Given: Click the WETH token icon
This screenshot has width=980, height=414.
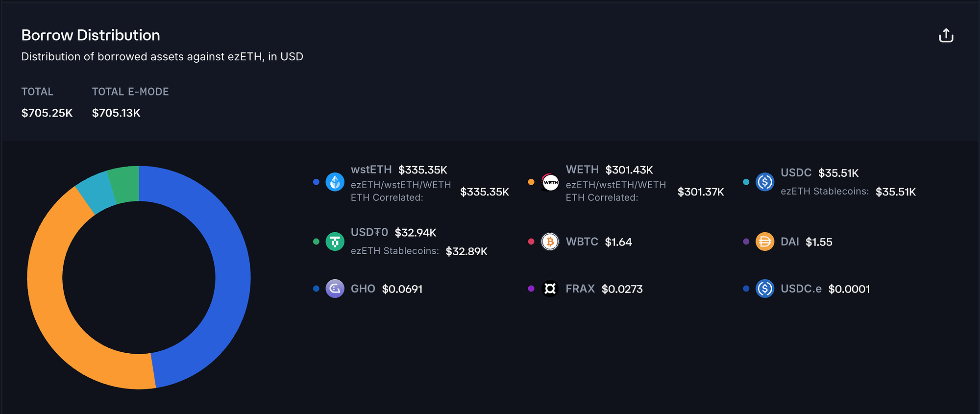Looking at the screenshot, I should pos(550,182).
